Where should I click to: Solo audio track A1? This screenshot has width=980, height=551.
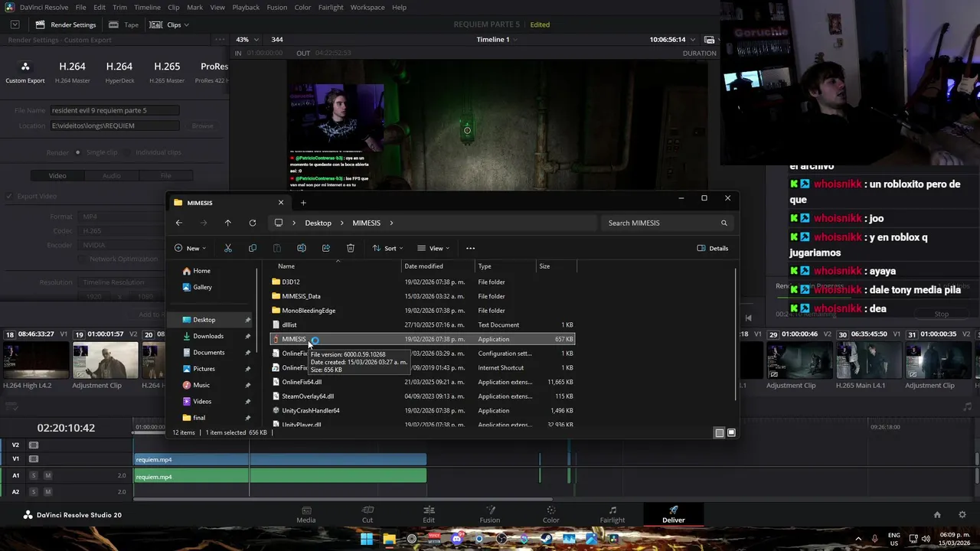pyautogui.click(x=34, y=476)
